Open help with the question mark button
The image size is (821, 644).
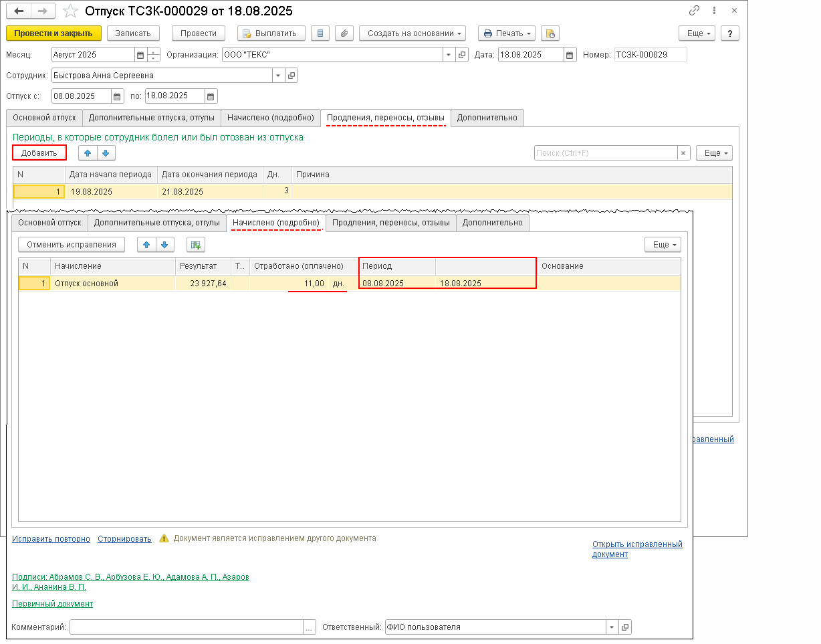[729, 33]
